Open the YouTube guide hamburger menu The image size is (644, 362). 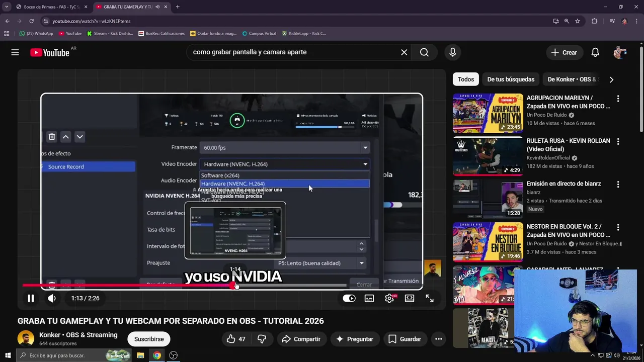15,52
